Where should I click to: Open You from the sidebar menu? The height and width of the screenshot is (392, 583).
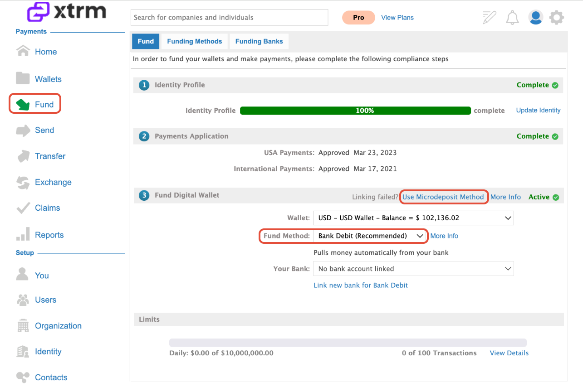tap(42, 276)
